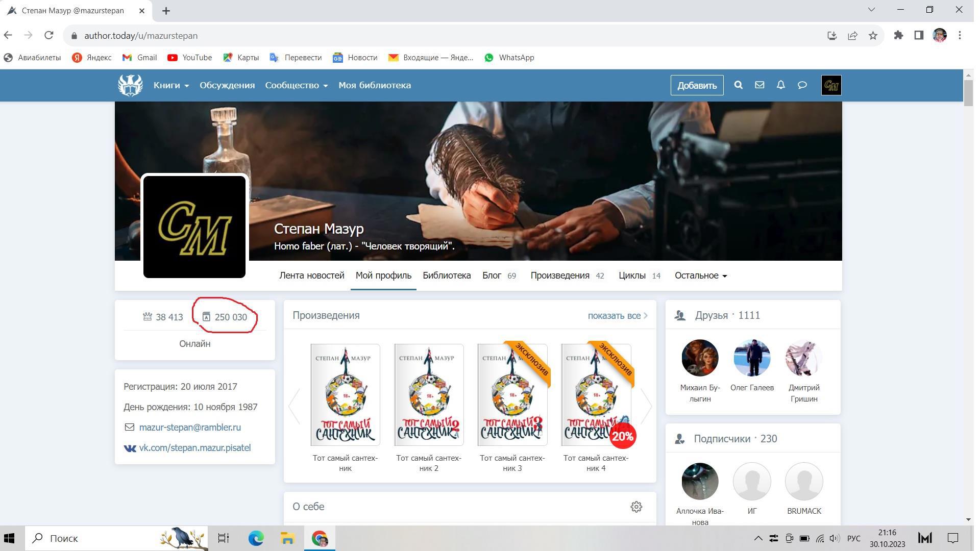Click the search magnifier icon in header
Screen dimensions: 980x551
(738, 85)
